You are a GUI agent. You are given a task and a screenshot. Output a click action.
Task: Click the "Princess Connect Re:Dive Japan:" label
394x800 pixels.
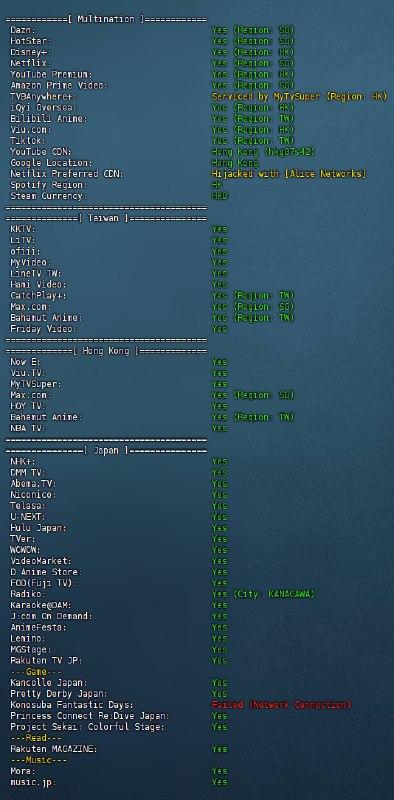coord(90,716)
